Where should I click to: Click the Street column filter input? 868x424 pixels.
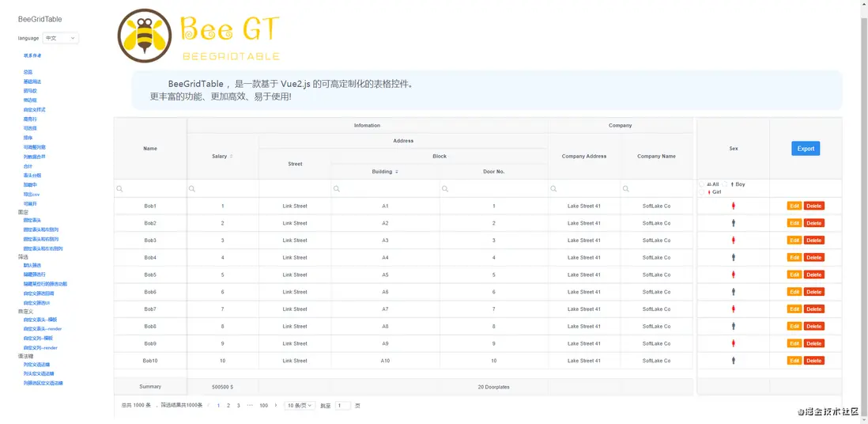pyautogui.click(x=295, y=189)
